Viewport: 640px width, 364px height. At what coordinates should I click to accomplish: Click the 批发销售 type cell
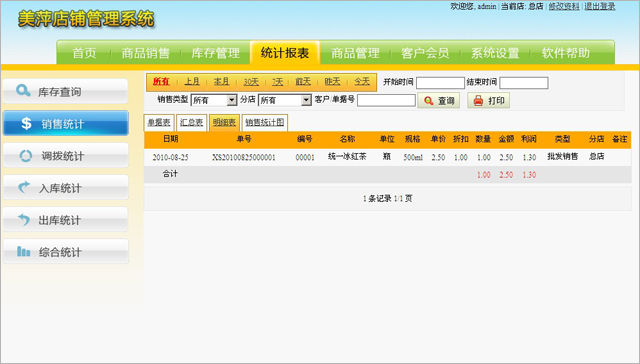[x=562, y=156]
